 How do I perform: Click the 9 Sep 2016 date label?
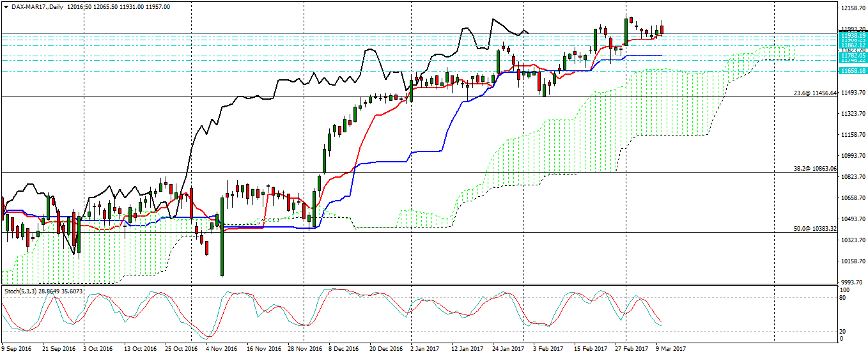[17, 349]
